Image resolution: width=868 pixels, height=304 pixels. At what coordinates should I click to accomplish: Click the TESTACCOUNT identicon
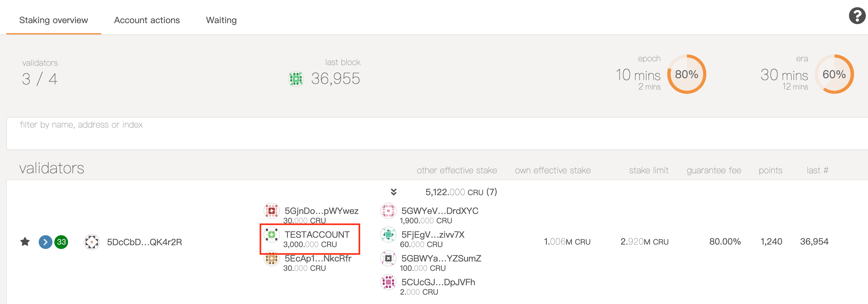(272, 235)
